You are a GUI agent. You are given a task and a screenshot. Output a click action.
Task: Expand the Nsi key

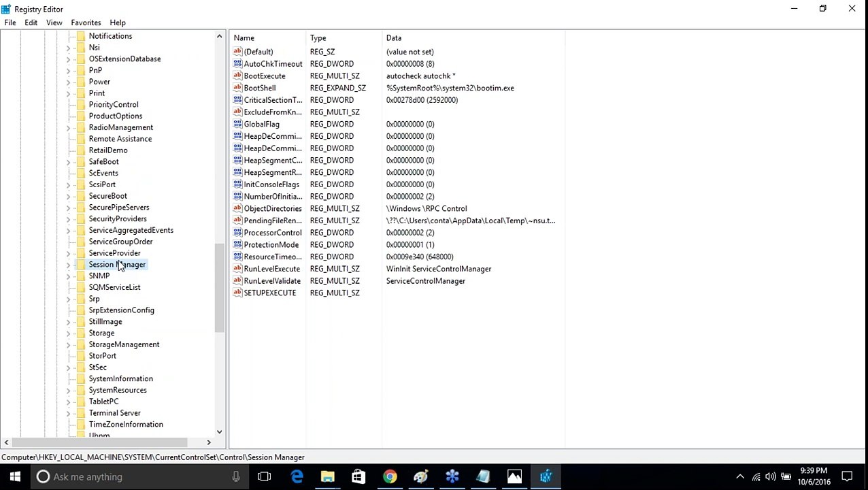coord(69,48)
